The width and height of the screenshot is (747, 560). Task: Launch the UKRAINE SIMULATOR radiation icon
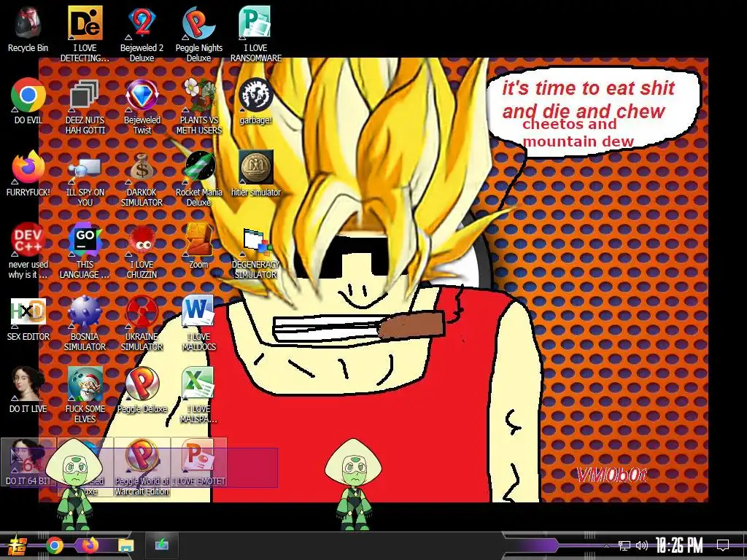tap(142, 324)
